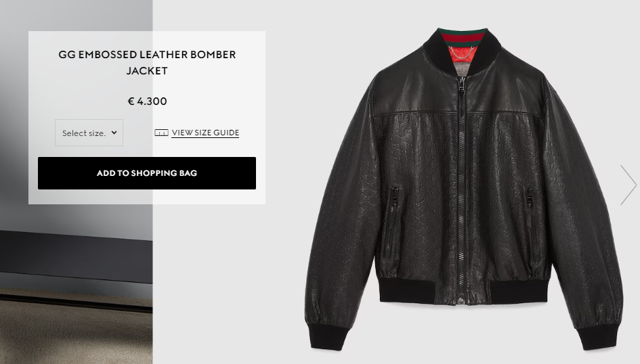
Task: Click the ribbed black waistband hem
Action: pos(463,291)
